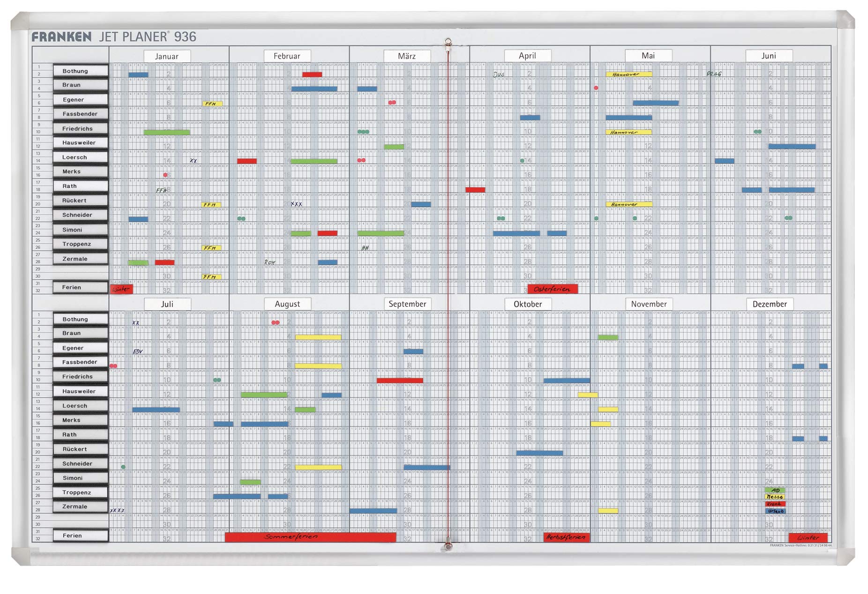Click the FRANKEN Service-Hotline text
Viewport: 868px width, 594px height.
801,545
